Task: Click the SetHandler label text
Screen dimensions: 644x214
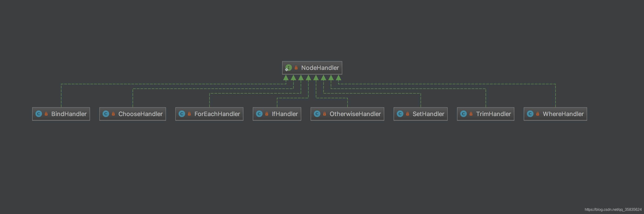Action: [x=429, y=114]
